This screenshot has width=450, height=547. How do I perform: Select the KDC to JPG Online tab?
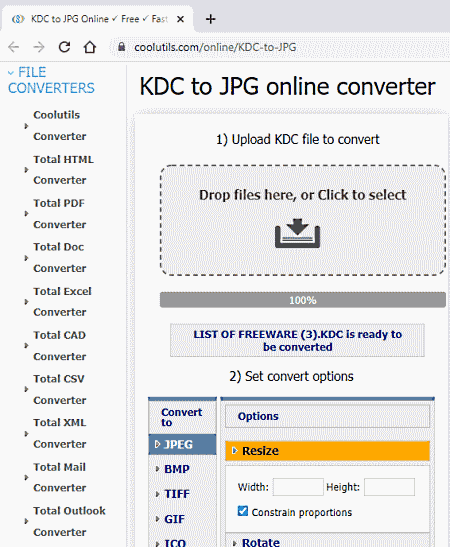tap(98, 19)
